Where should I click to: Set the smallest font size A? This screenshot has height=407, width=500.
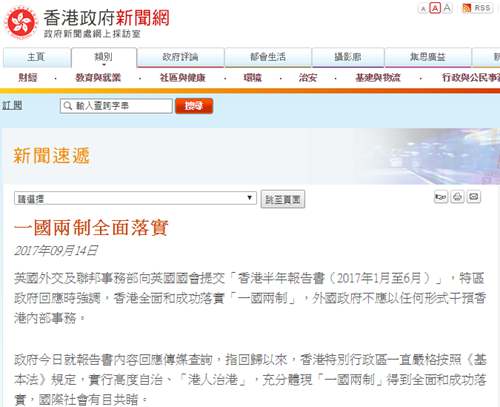click(x=423, y=9)
